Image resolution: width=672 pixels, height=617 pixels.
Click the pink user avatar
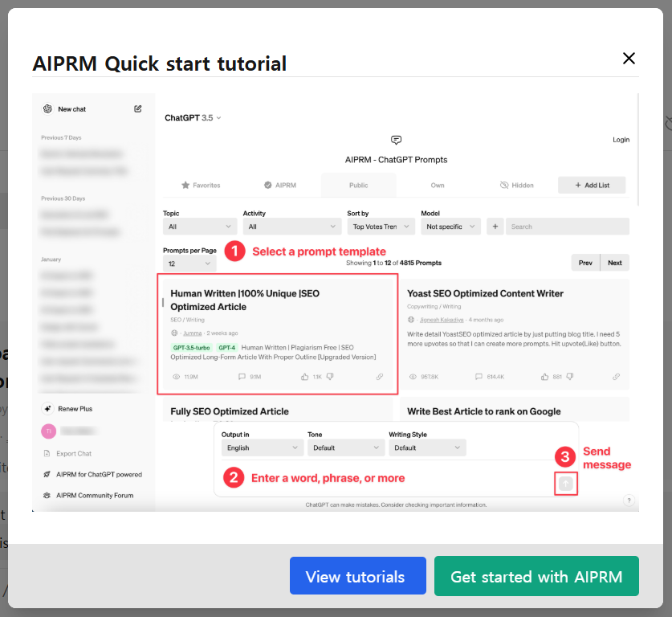pyautogui.click(x=48, y=431)
